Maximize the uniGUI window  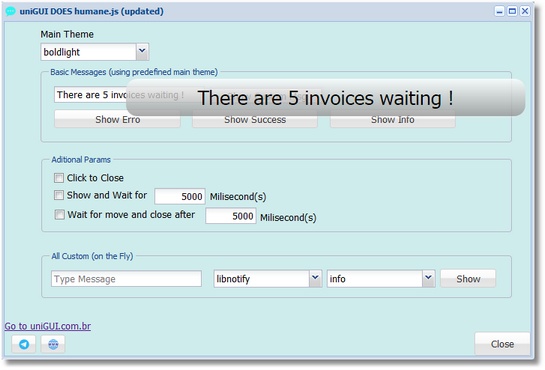click(x=512, y=11)
